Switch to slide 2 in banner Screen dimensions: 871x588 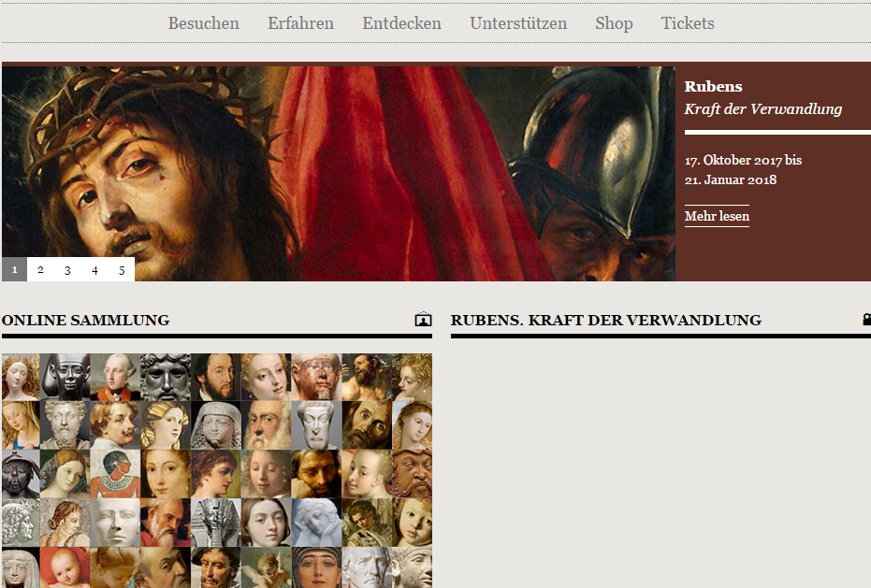coord(40,270)
